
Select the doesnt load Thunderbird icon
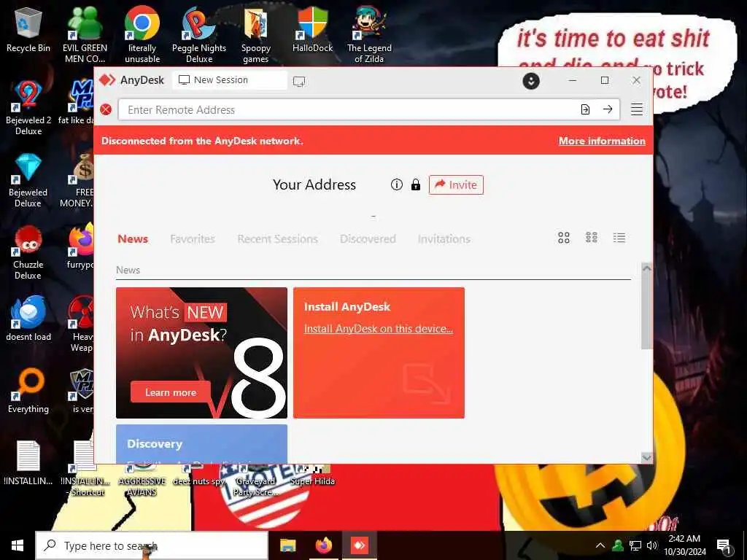click(x=28, y=319)
